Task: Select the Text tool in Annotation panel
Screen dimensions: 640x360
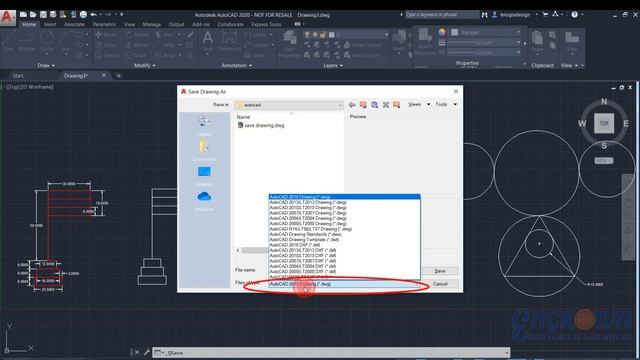Action: tap(208, 42)
